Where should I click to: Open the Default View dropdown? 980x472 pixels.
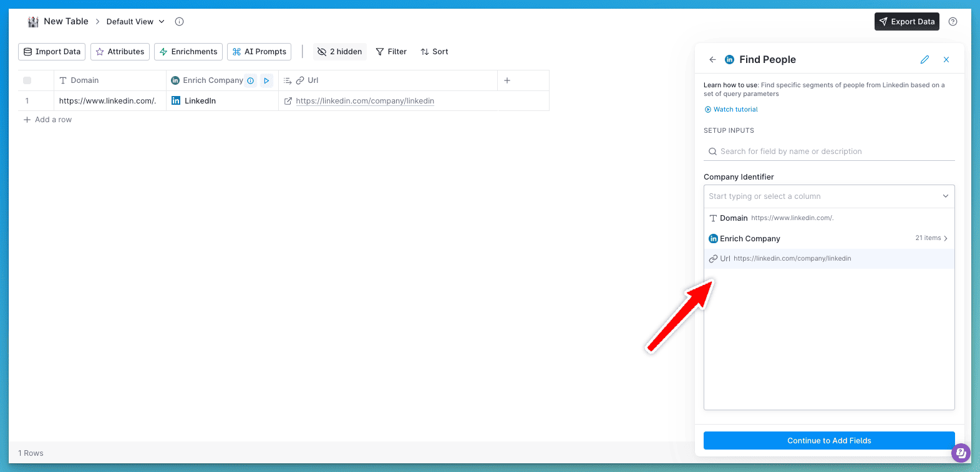point(135,22)
